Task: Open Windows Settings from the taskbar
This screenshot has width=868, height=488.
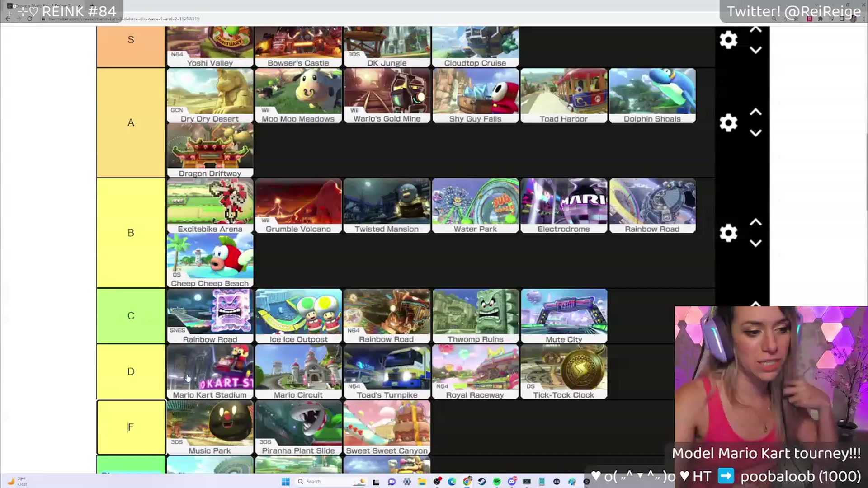Action: 407,482
